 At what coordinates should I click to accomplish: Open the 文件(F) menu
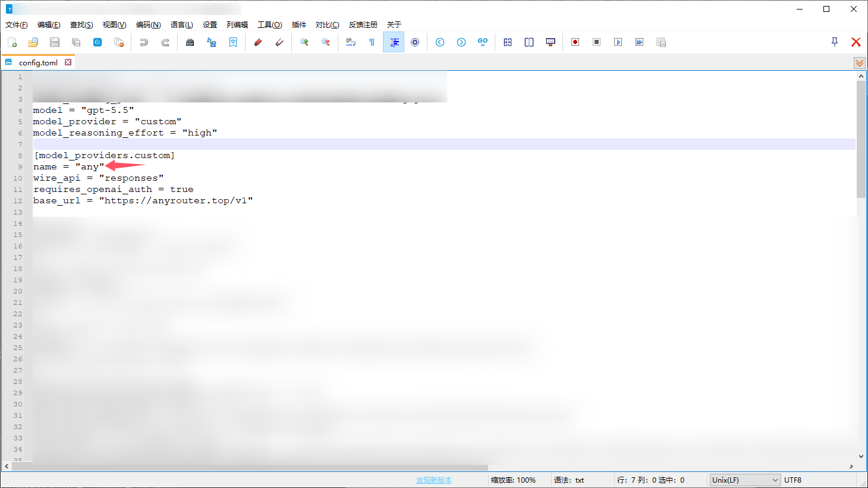[17, 24]
